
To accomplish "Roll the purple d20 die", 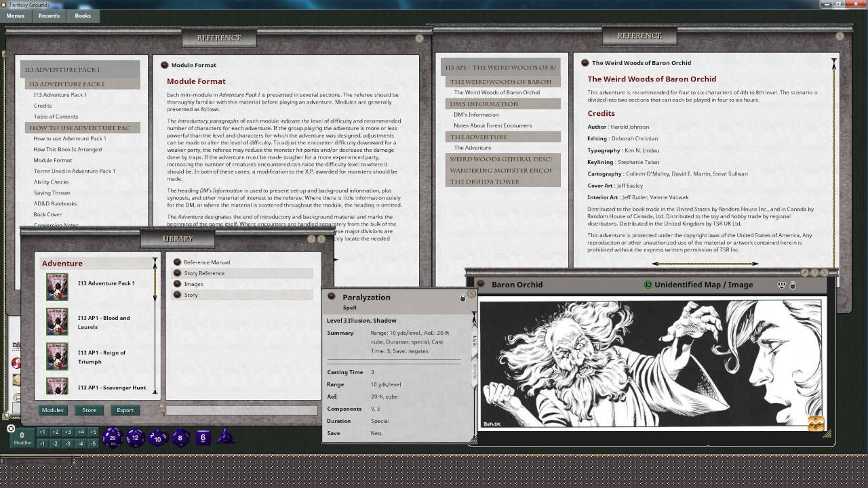I will pyautogui.click(x=113, y=439).
